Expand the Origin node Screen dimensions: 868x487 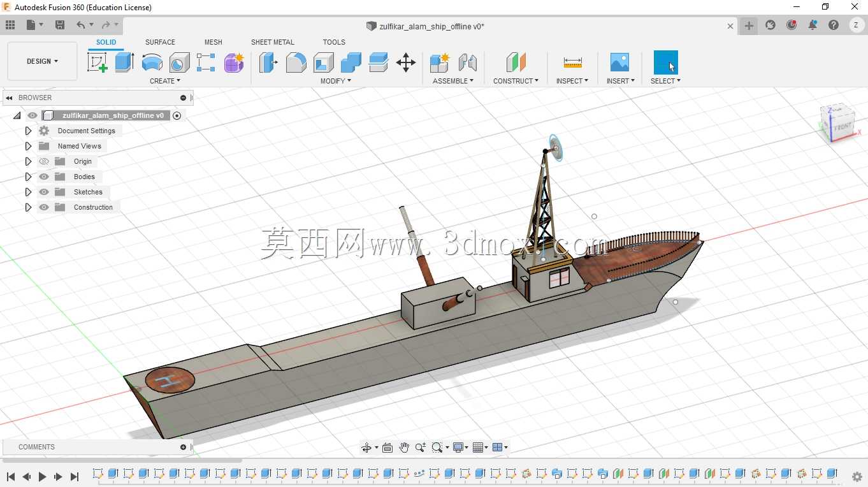point(28,161)
